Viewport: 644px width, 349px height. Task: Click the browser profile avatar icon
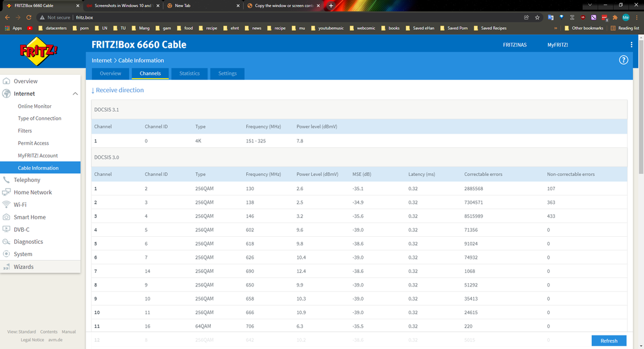coord(625,17)
